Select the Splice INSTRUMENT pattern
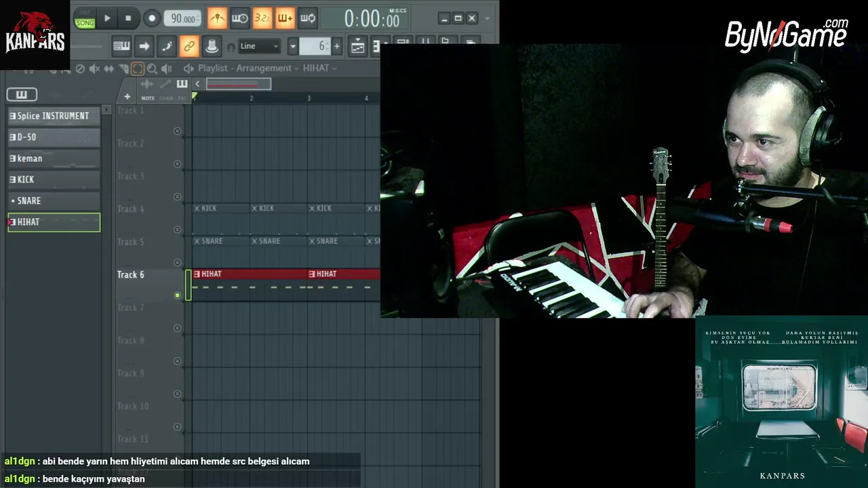This screenshot has height=488, width=868. (54, 116)
